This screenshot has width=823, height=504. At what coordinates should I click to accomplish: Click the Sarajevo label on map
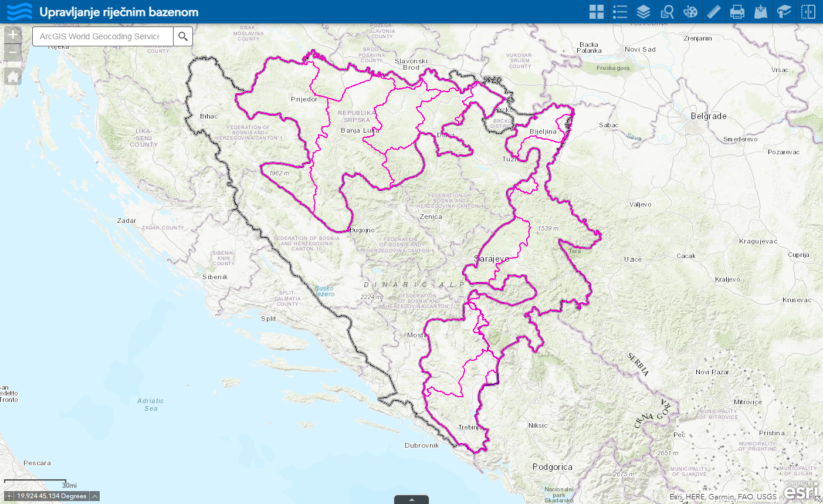click(x=492, y=259)
